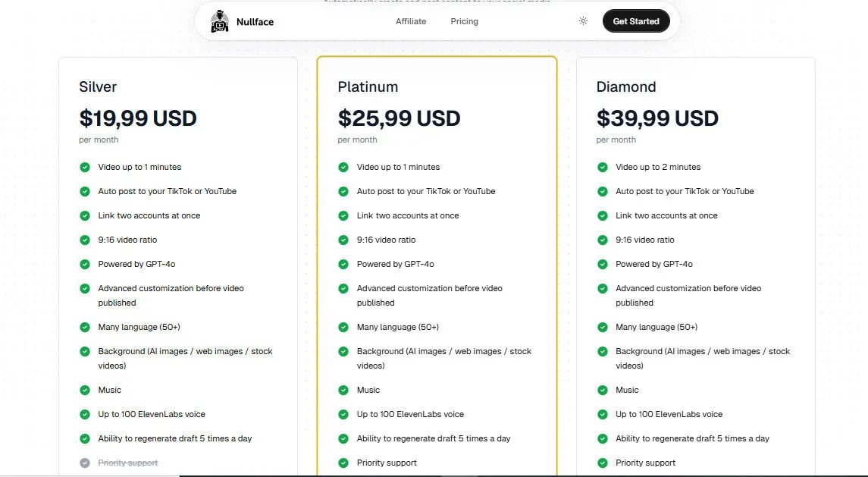The width and height of the screenshot is (868, 477).
Task: Click the Silver plan heading
Action: (x=98, y=86)
